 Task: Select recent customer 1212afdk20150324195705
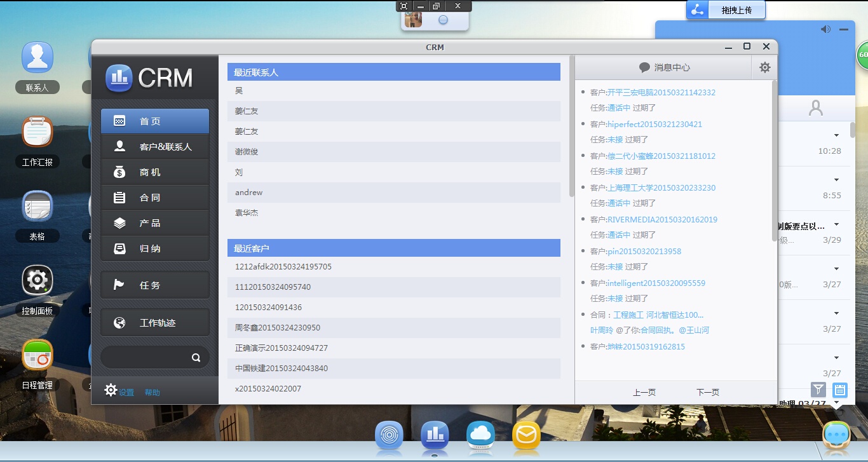click(394, 267)
